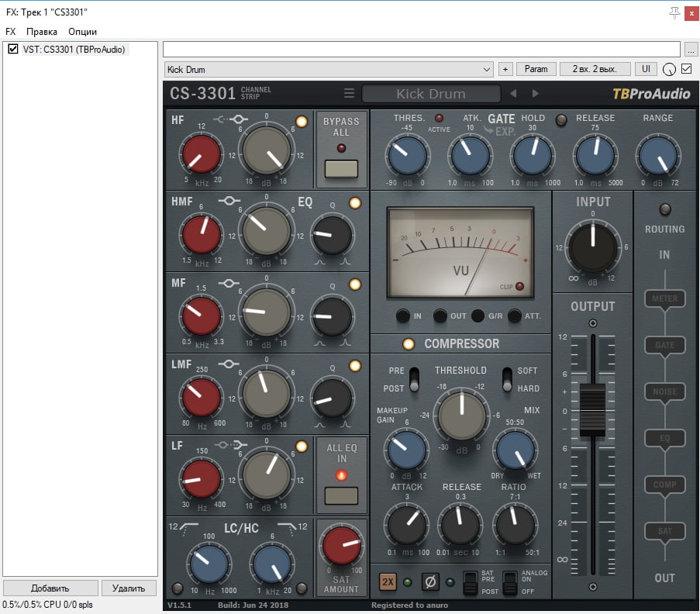Click the pin window icon
This screenshot has width=700, height=614.
click(674, 12)
